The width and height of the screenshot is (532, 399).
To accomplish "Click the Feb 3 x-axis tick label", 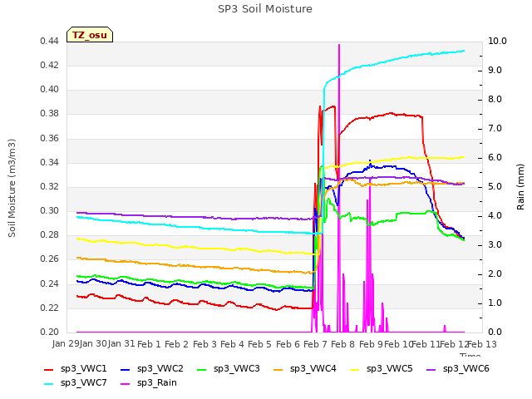I will [204, 345].
